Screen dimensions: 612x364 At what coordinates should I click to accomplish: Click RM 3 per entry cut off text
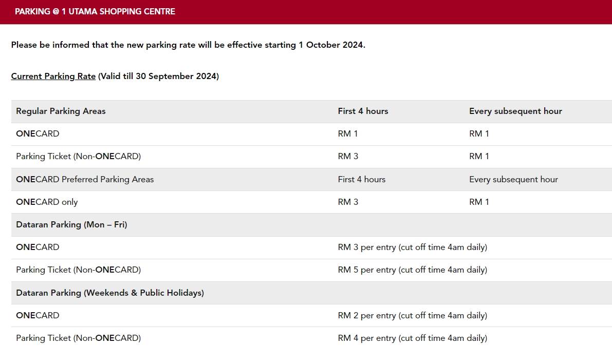(x=413, y=247)
